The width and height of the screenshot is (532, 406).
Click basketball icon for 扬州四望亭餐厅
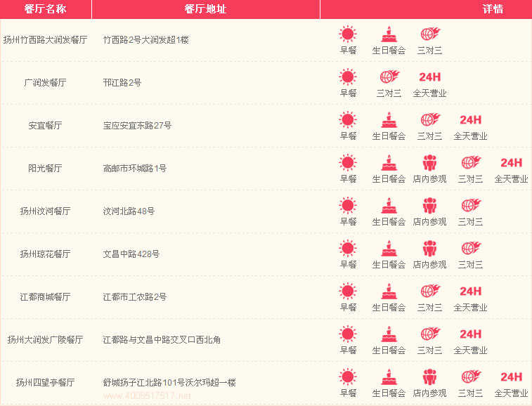coord(471,376)
